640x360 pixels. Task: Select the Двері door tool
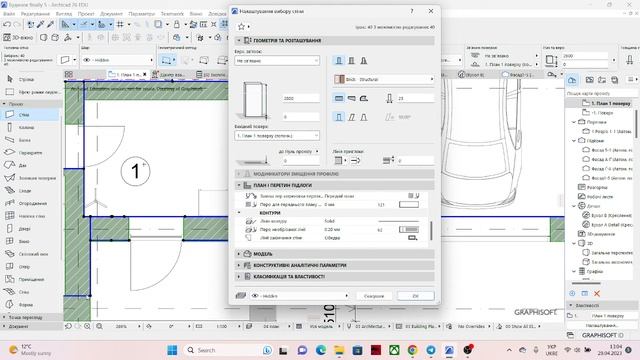tap(24, 229)
